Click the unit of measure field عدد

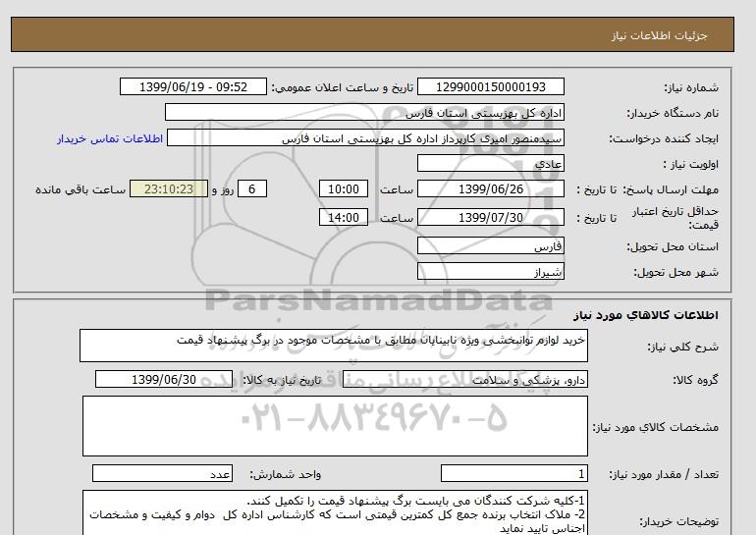(x=162, y=474)
